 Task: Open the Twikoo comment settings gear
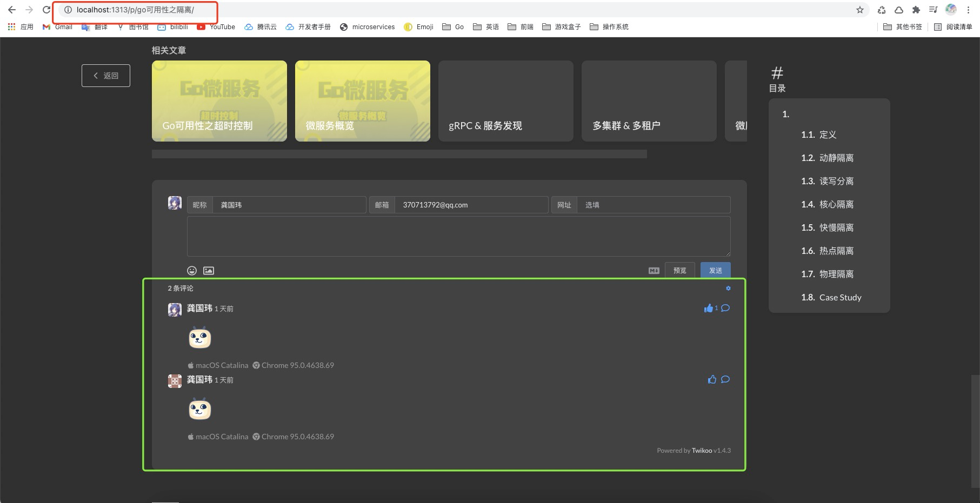pyautogui.click(x=728, y=288)
